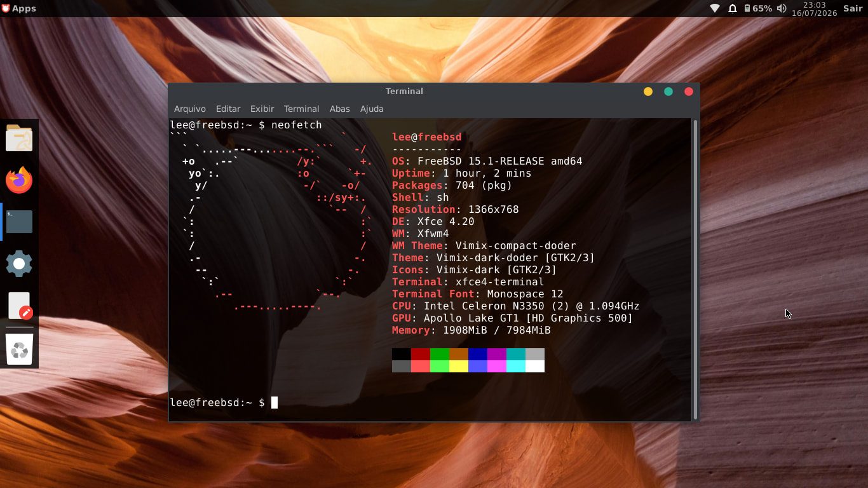868x488 pixels.
Task: Open the Abas menu
Action: 339,109
